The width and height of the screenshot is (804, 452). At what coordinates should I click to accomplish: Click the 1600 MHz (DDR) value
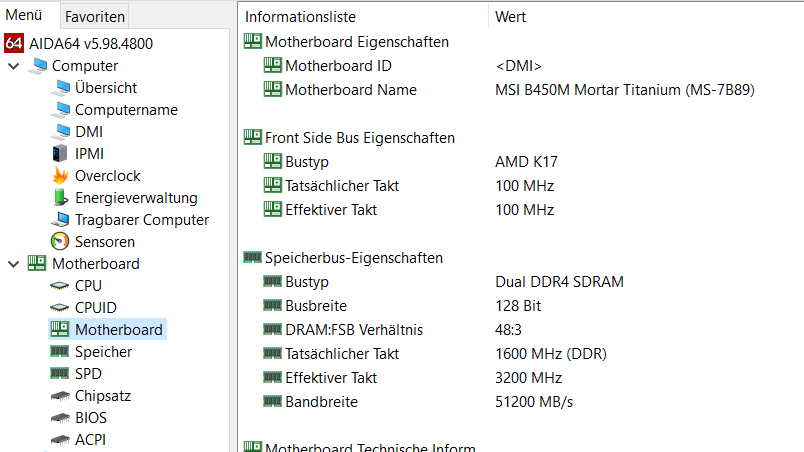(x=551, y=354)
